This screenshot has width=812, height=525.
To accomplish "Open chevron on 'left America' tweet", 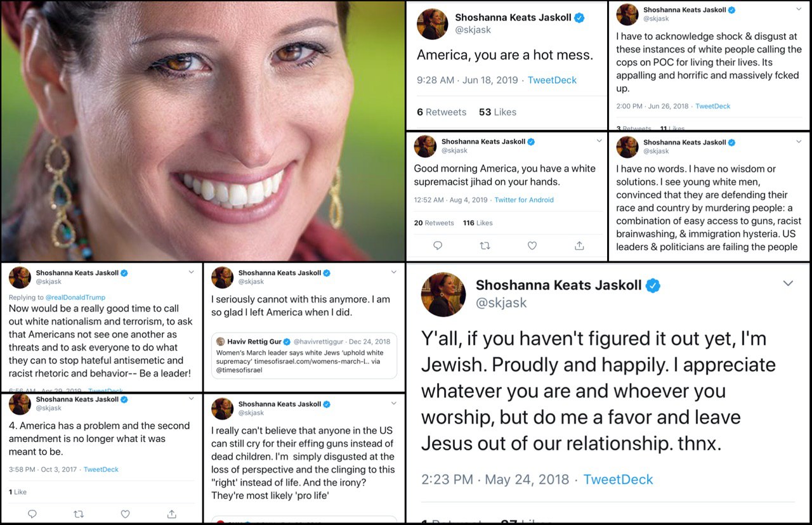I will click(x=394, y=272).
